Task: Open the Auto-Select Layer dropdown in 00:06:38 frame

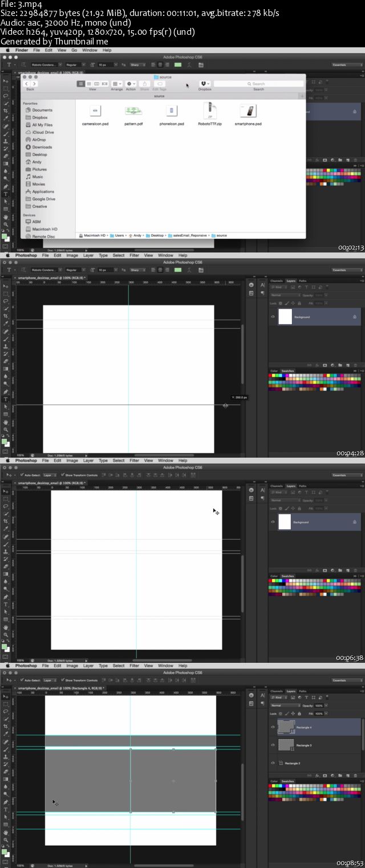Action: 50,474
